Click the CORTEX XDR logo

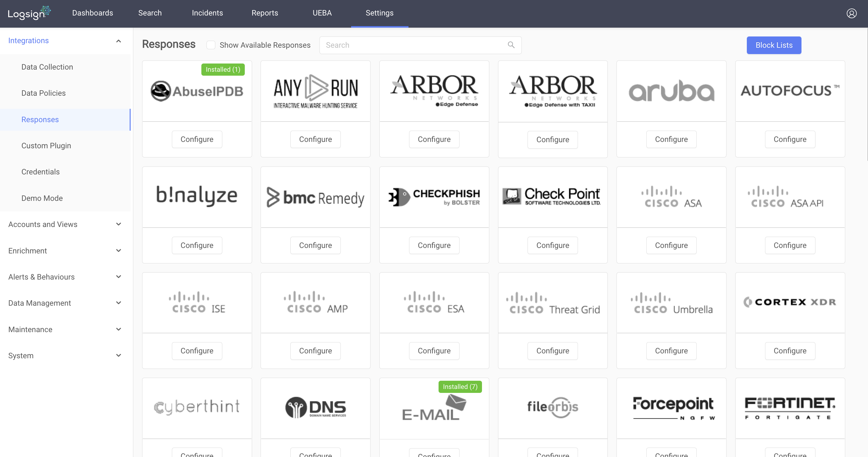point(790,302)
